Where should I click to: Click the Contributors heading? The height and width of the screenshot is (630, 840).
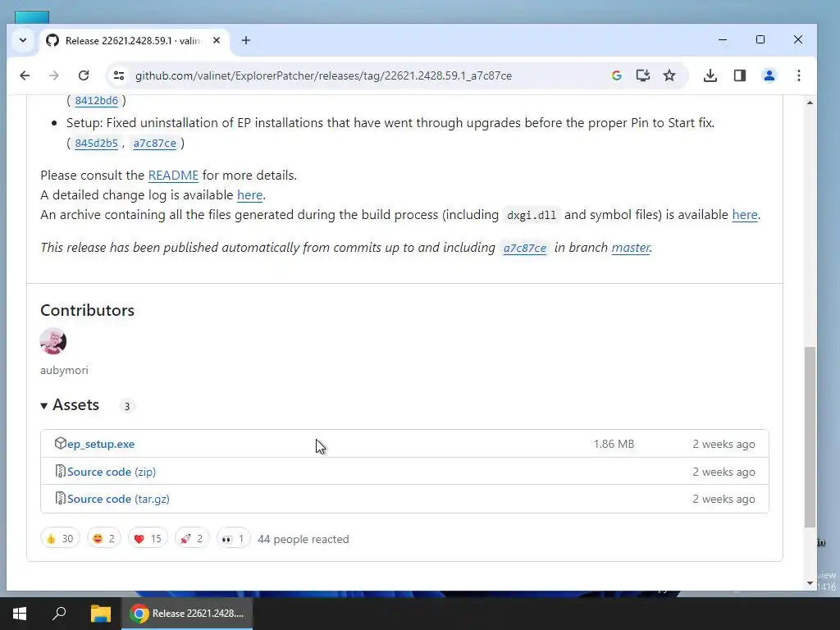(87, 310)
